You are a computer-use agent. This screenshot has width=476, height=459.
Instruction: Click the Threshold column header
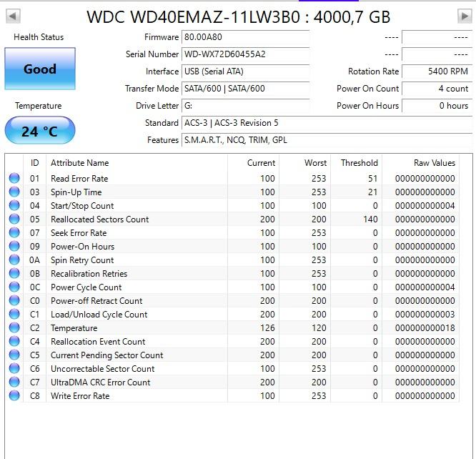[x=357, y=163]
